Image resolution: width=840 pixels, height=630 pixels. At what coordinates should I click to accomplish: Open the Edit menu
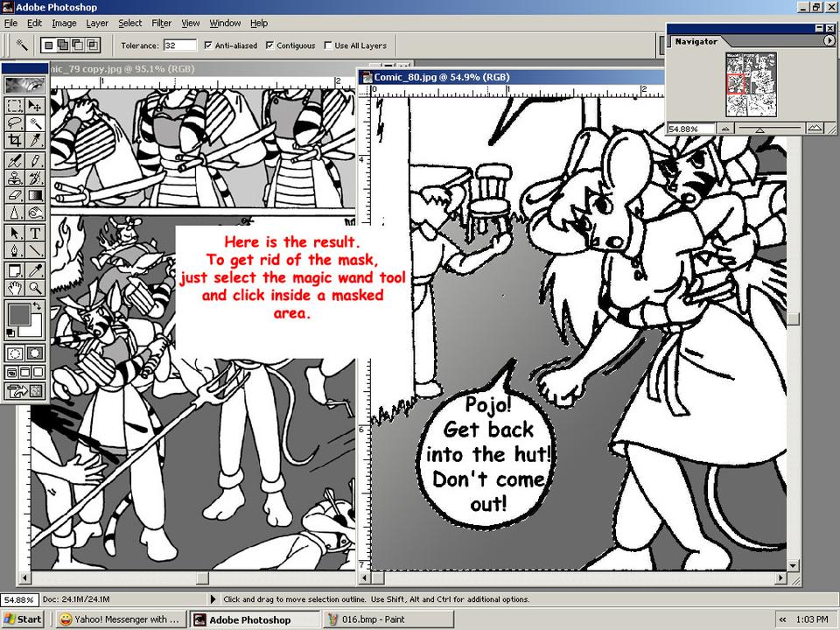click(x=34, y=23)
